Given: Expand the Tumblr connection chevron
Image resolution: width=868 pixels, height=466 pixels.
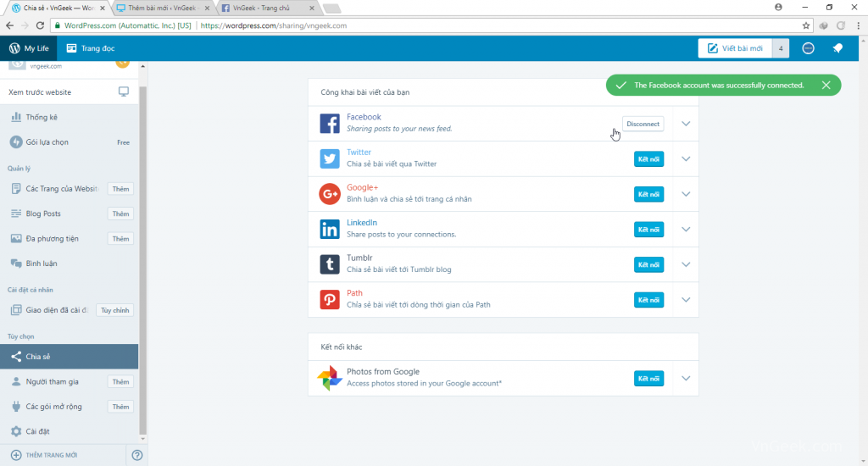Looking at the screenshot, I should 686,264.
